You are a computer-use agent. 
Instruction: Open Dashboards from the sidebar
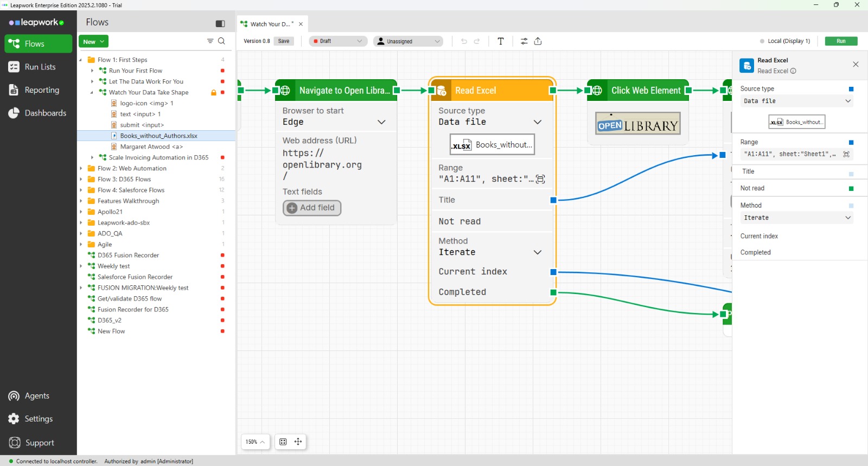(45, 113)
